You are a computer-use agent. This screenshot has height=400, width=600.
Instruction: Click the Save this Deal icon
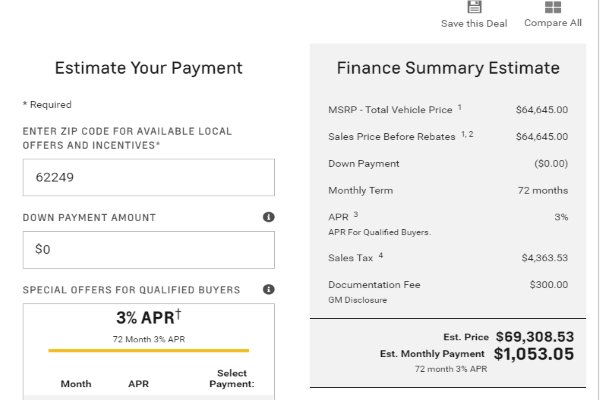point(475,7)
